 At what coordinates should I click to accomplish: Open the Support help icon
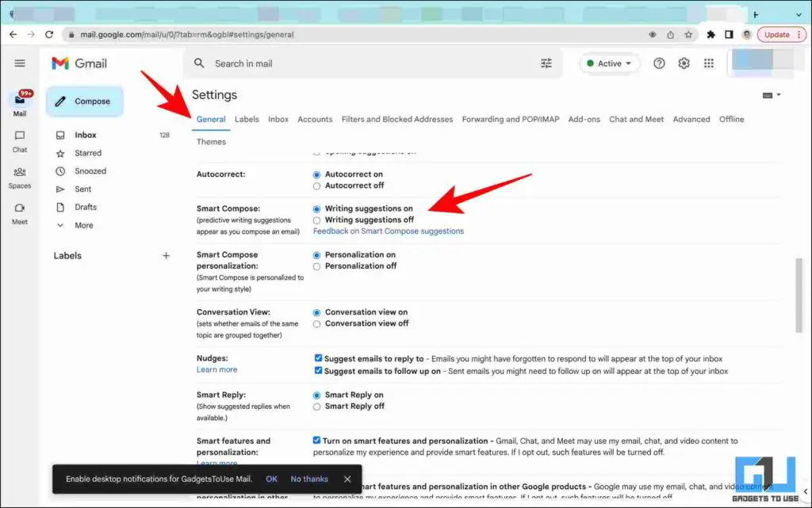tap(659, 63)
